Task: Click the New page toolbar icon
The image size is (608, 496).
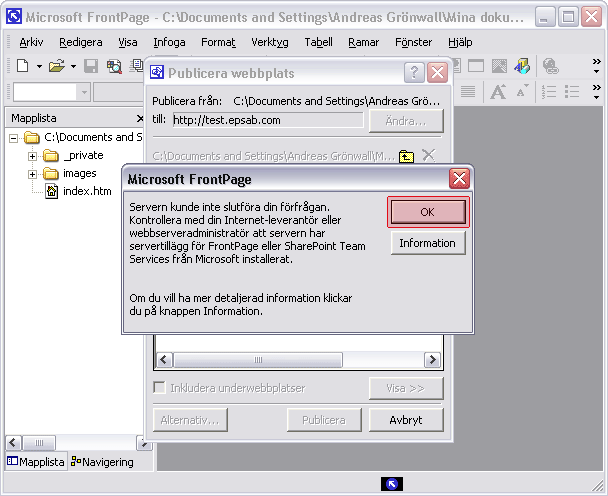Action: 22,66
